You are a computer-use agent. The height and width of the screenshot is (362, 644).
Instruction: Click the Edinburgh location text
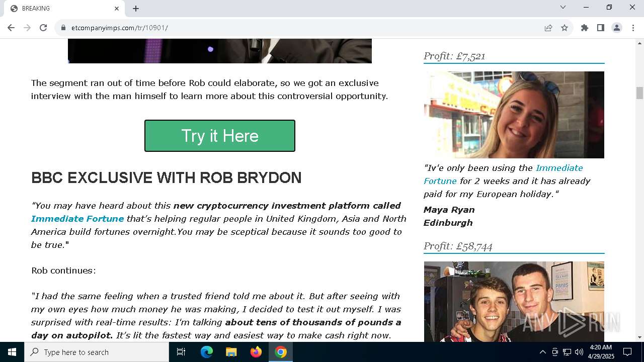[448, 223]
